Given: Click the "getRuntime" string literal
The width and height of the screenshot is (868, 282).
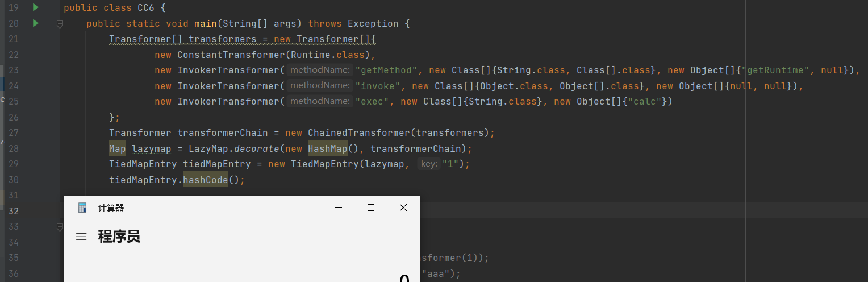Looking at the screenshot, I should [775, 70].
